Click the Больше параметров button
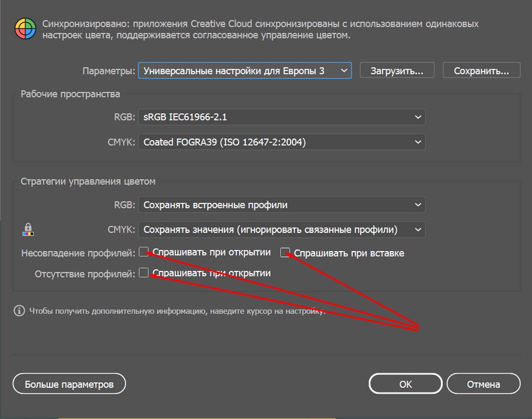This screenshot has width=532, height=419. point(69,384)
